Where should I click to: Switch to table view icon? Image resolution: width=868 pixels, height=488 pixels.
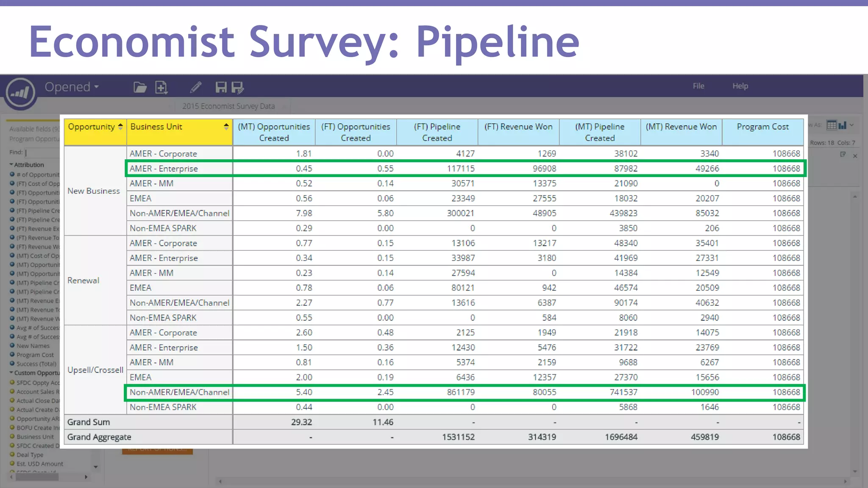coord(832,125)
